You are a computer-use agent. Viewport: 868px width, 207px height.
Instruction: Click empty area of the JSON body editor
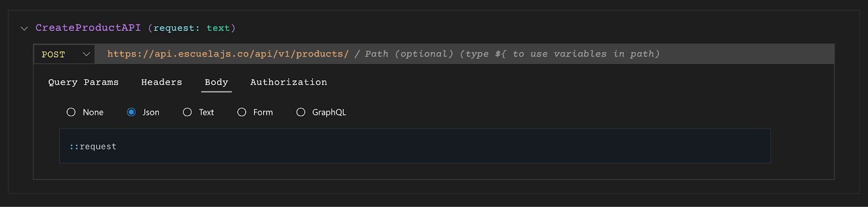click(x=434, y=146)
